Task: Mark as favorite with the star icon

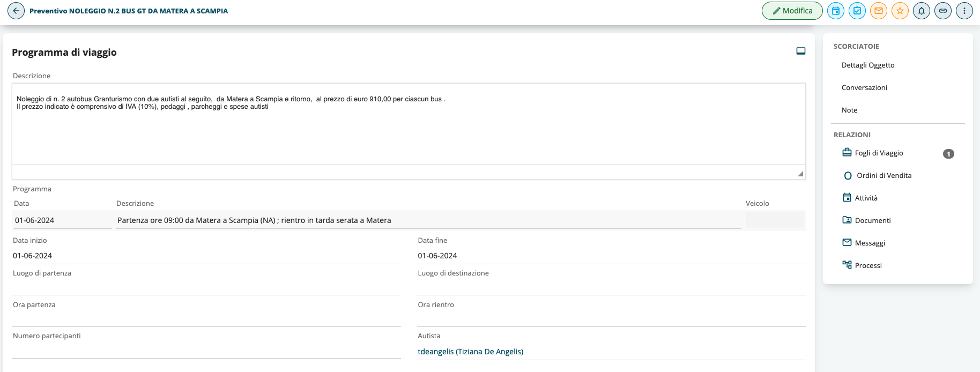Action: click(x=900, y=11)
